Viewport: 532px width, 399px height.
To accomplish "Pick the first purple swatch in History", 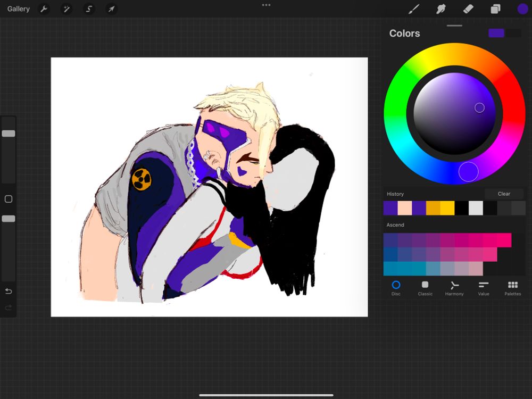I will point(390,208).
